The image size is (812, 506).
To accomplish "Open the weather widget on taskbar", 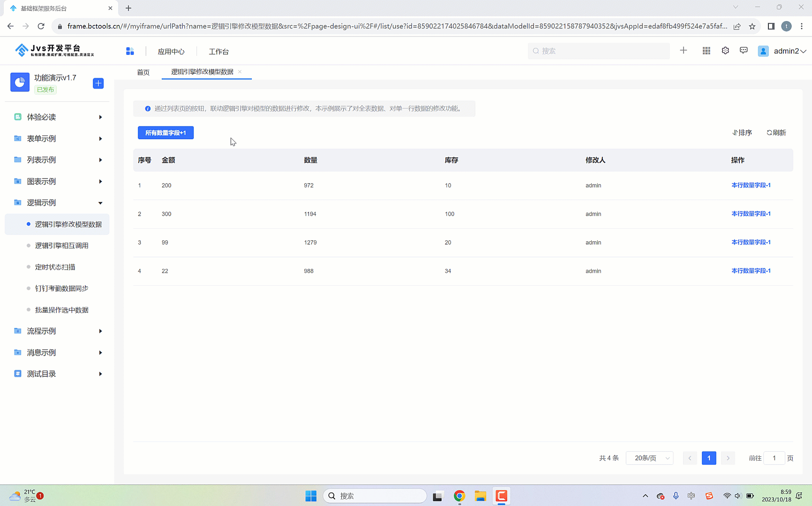I will pos(26,496).
